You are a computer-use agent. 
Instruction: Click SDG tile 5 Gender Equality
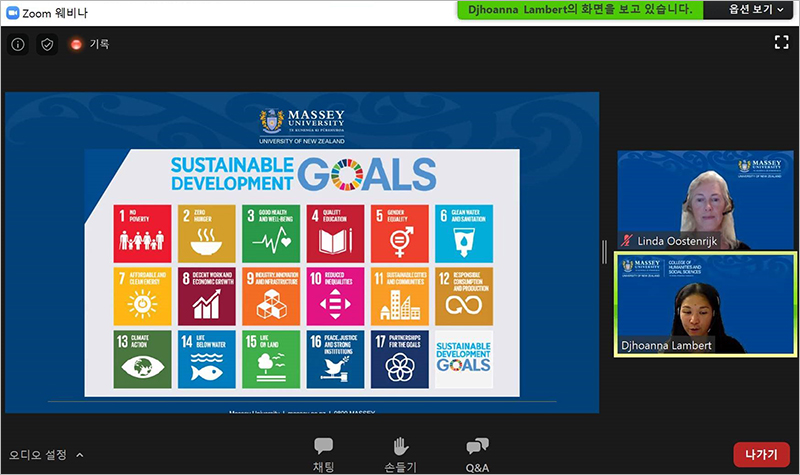point(399,234)
